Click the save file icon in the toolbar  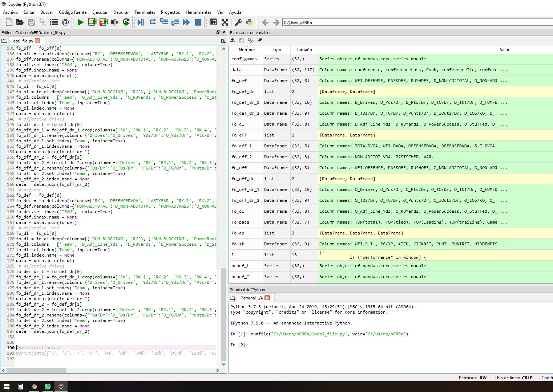(x=31, y=22)
